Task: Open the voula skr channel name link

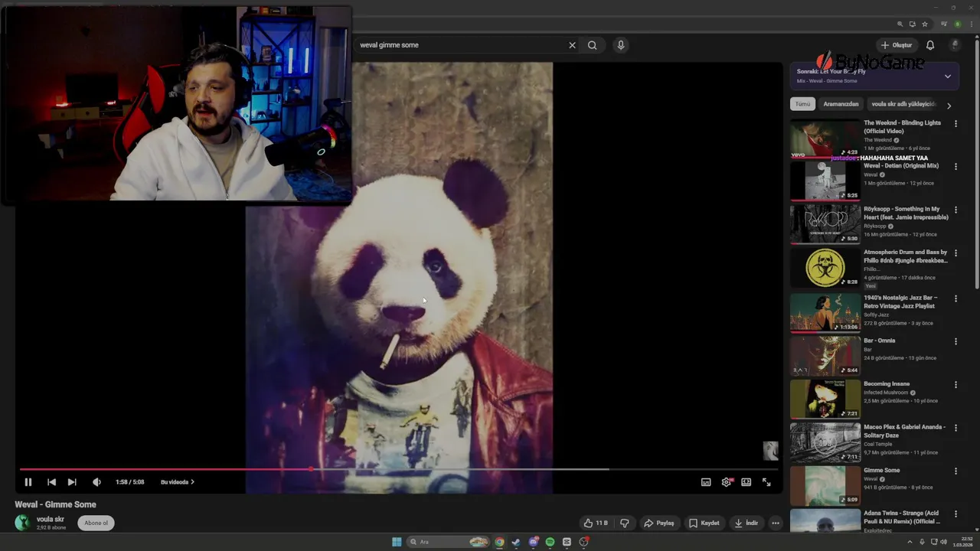Action: pyautogui.click(x=51, y=519)
